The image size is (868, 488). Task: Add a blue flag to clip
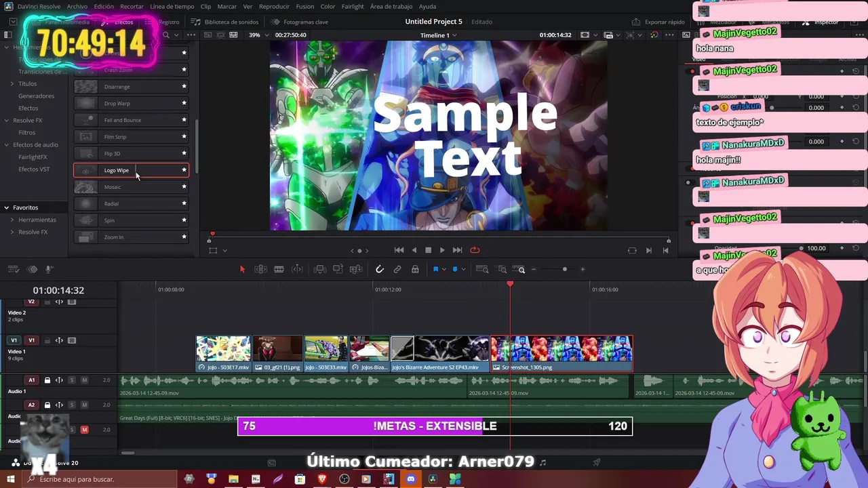[435, 269]
